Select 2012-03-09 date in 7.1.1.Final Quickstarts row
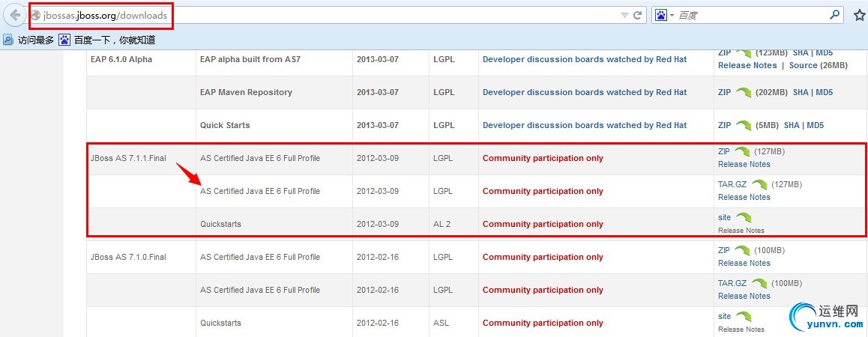The width and height of the screenshot is (868, 337). [378, 224]
